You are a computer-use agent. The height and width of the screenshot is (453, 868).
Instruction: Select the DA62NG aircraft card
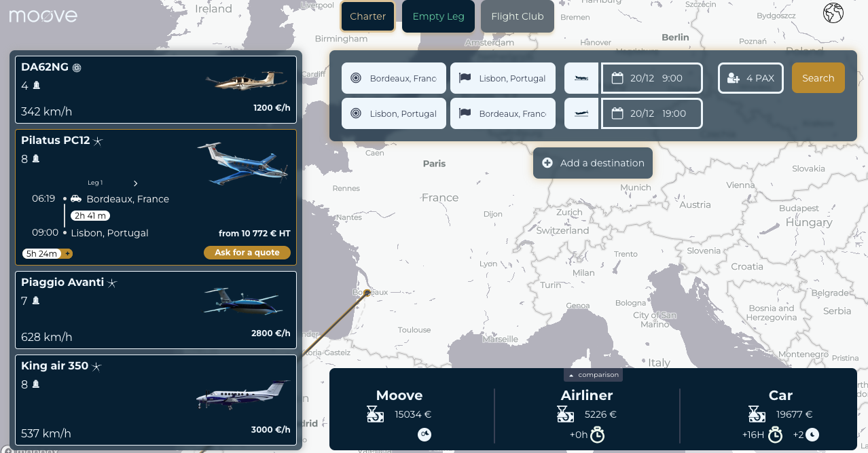pyautogui.click(x=156, y=90)
